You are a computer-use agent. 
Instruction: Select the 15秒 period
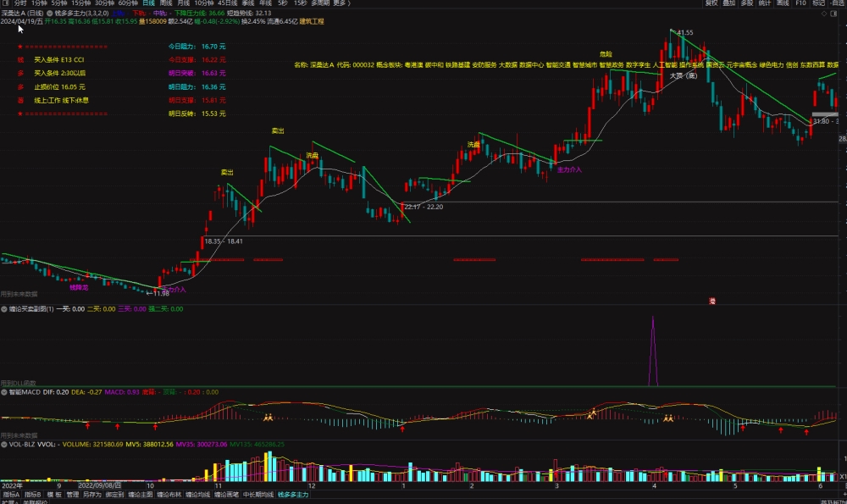click(301, 3)
